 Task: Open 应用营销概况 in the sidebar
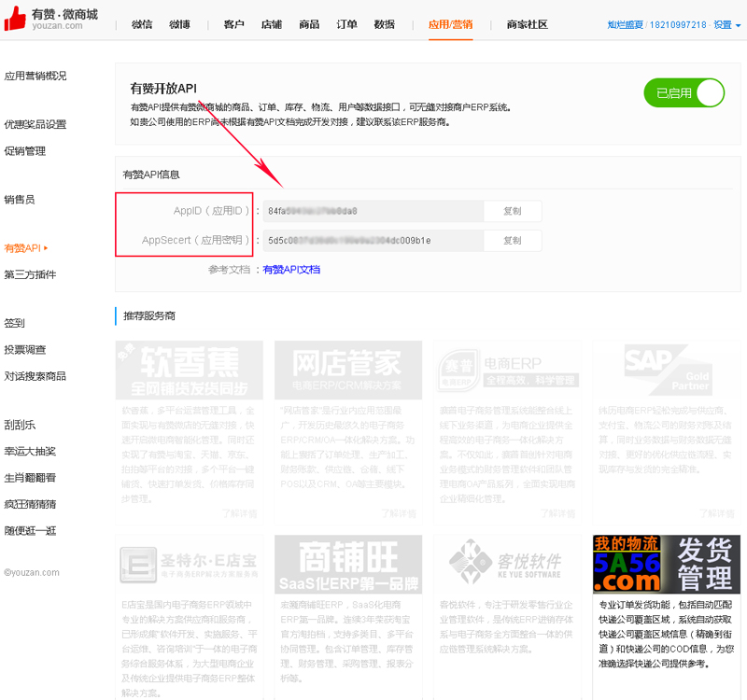[35, 76]
